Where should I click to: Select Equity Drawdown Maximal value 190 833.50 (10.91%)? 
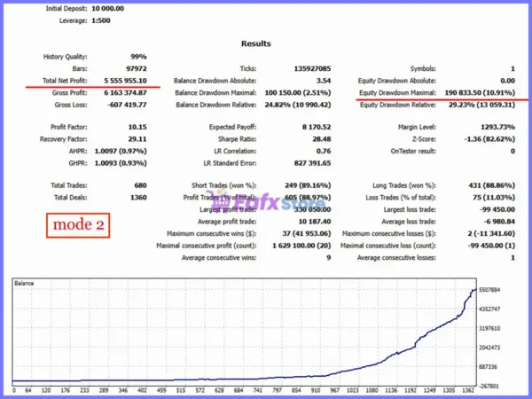click(x=480, y=93)
